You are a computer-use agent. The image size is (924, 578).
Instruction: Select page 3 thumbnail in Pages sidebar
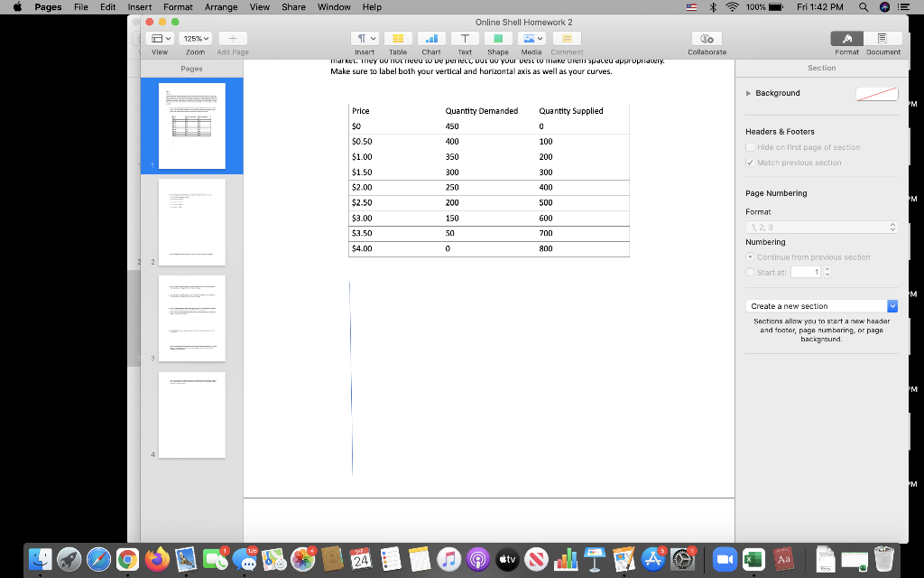(x=192, y=318)
